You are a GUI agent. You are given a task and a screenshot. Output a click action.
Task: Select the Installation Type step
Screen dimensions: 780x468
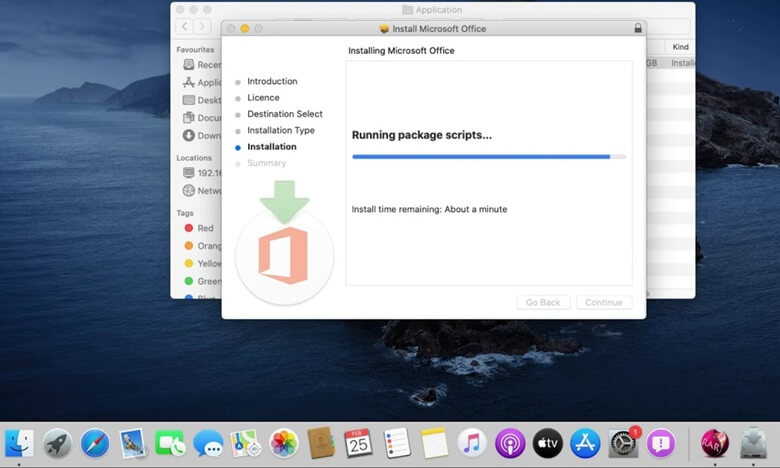pyautogui.click(x=281, y=130)
